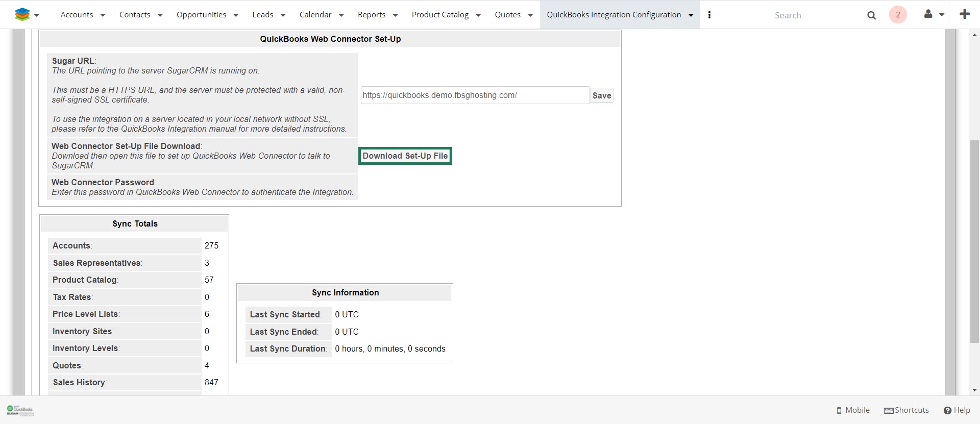Open the Reports module tab
The image size is (980, 424).
click(371, 15)
